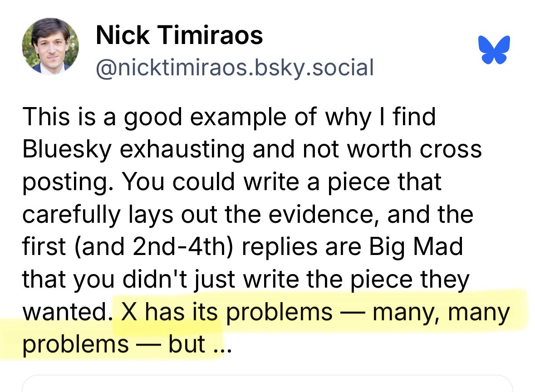This screenshot has height=392, width=535.
Task: Click the word "wanted." before the highlight
Action: tap(64, 313)
